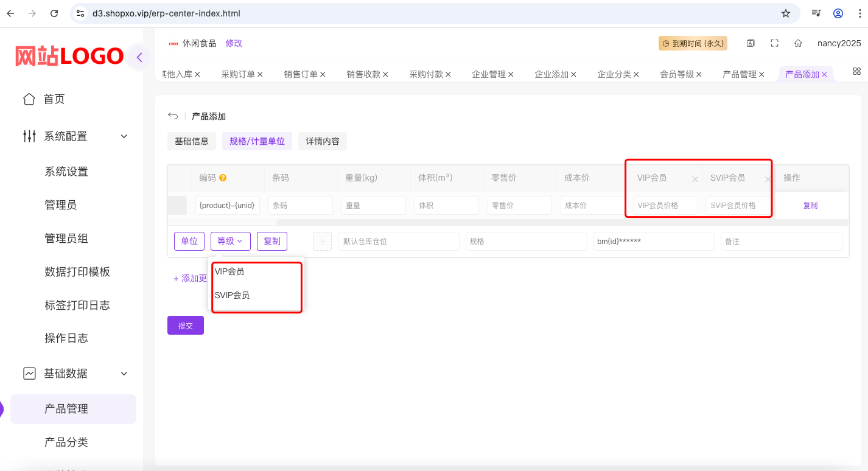Click the 重量 input field
The height and width of the screenshot is (471, 868).
pyautogui.click(x=374, y=206)
